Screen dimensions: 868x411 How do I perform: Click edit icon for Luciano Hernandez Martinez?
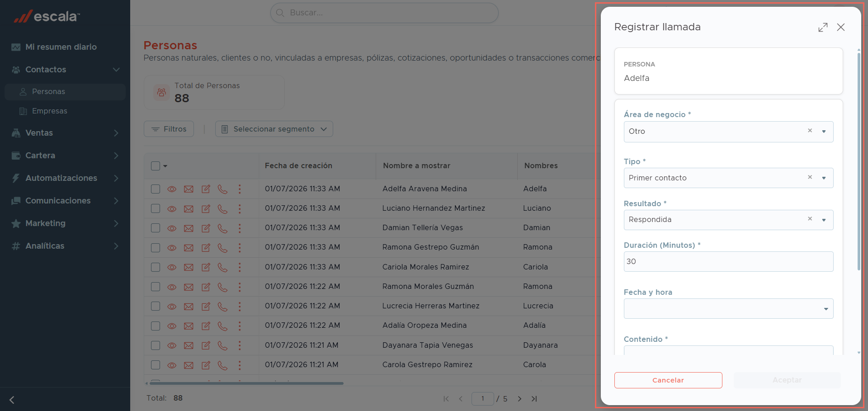206,209
